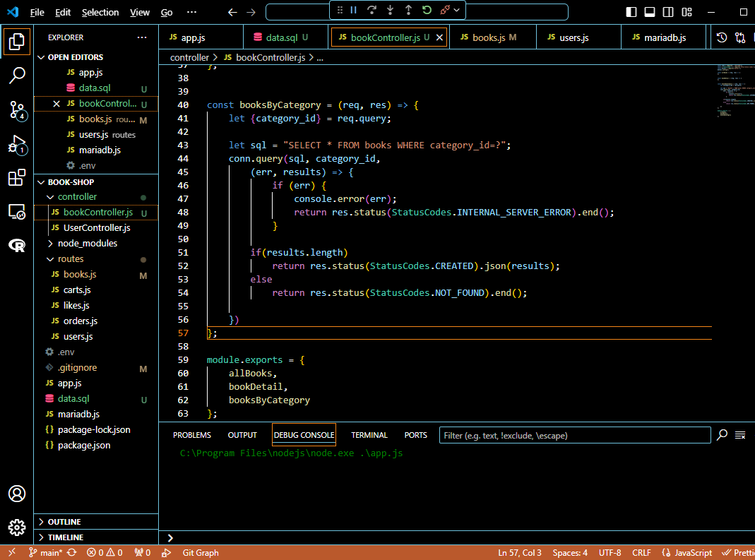Collapse the BOOK-SHOP folder section
The width and height of the screenshot is (755, 560).
point(42,182)
